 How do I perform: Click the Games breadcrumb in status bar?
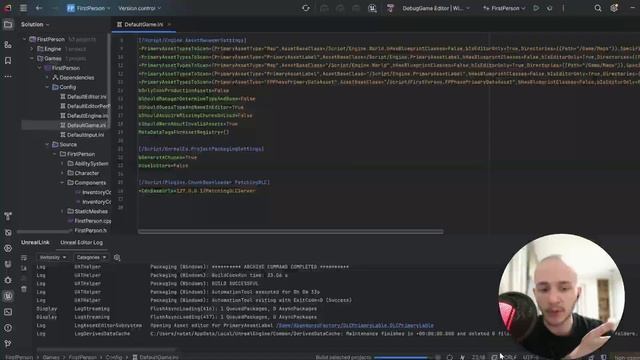coord(51,357)
